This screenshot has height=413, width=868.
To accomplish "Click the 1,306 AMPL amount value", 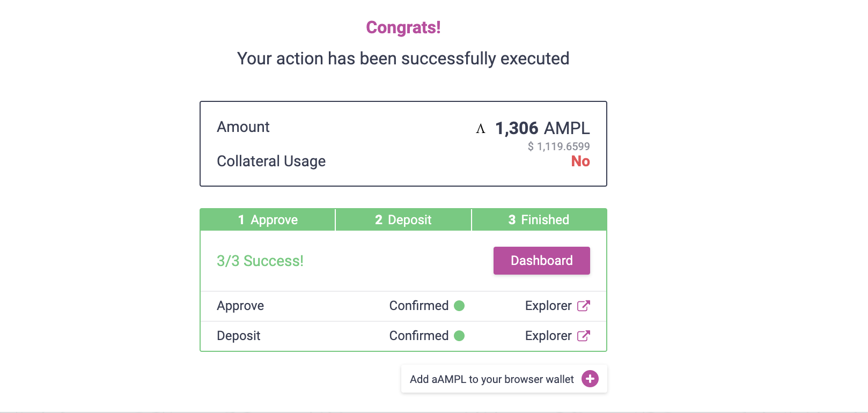I will (x=542, y=128).
